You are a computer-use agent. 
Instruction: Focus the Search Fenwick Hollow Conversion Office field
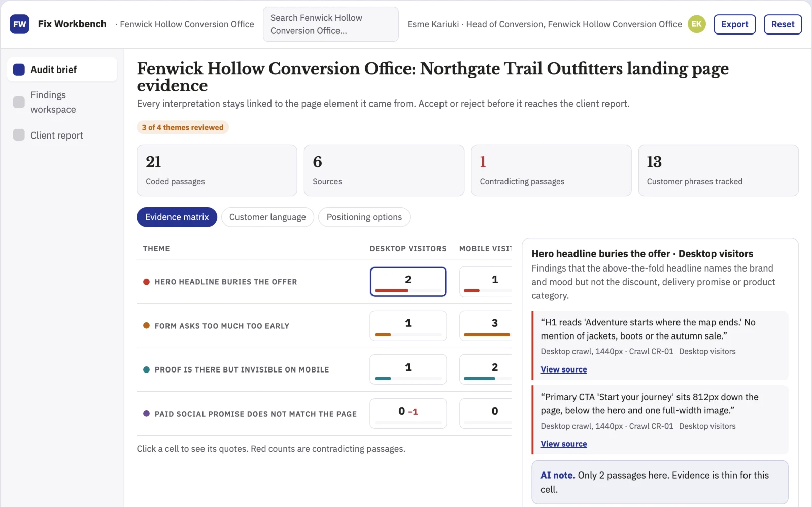330,24
